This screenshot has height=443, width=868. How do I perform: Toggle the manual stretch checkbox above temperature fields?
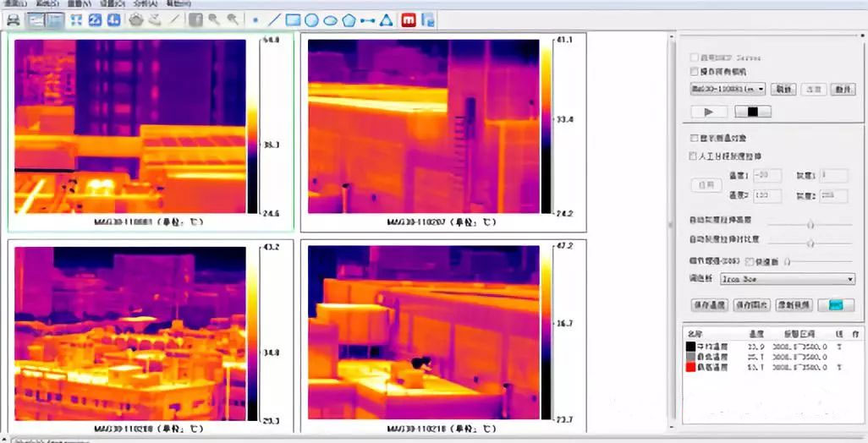click(x=695, y=156)
